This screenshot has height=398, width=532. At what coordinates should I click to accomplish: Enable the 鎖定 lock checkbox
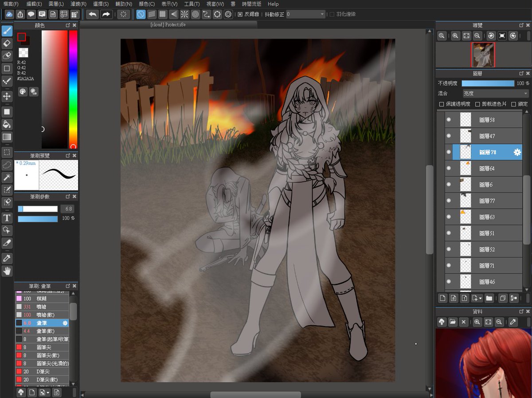[x=513, y=104]
